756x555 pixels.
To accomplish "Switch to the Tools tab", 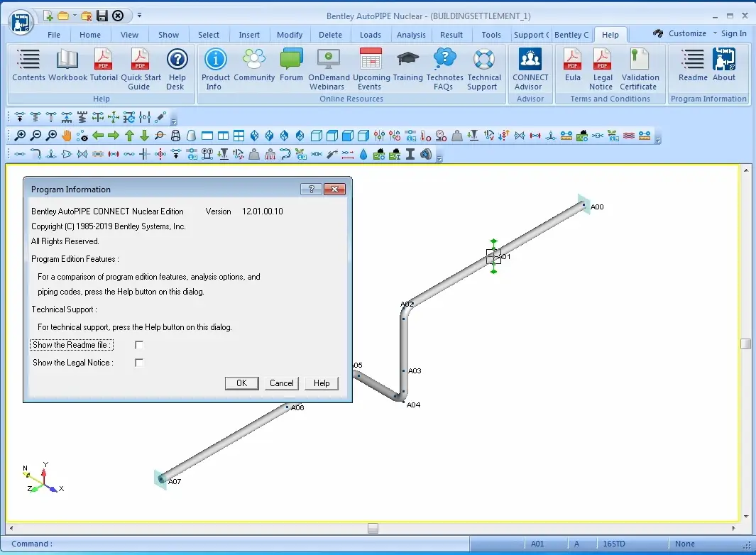I will (x=491, y=35).
